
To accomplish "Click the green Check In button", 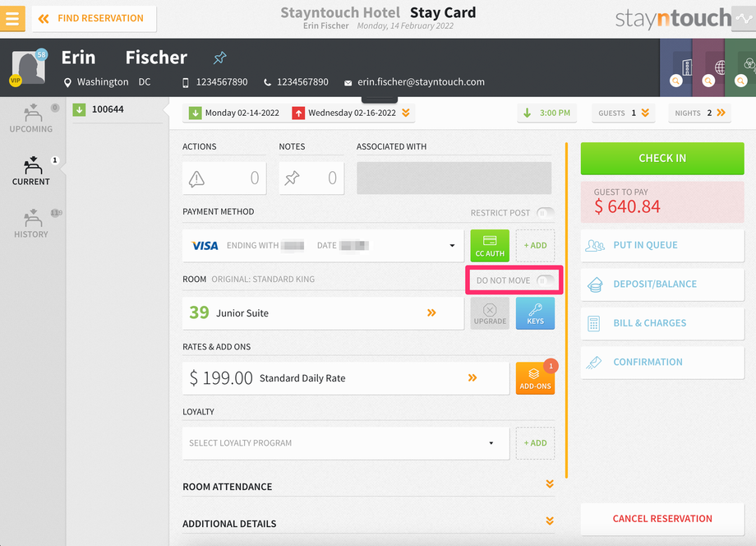I will [x=662, y=158].
